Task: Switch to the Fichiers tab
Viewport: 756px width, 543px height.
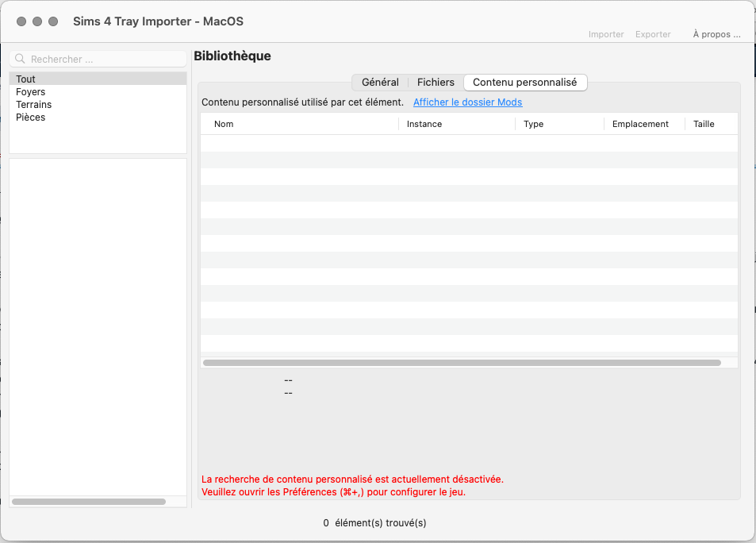Action: (x=436, y=82)
